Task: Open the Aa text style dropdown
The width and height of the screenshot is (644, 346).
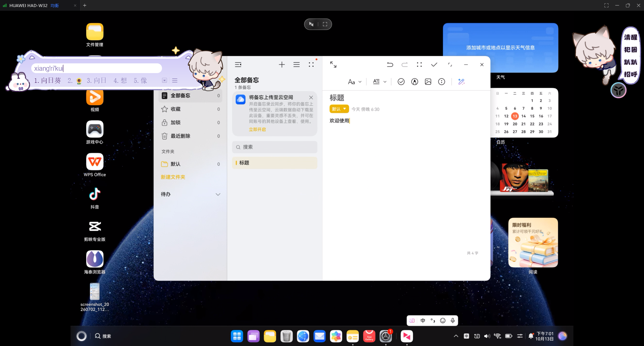Action: coord(355,82)
